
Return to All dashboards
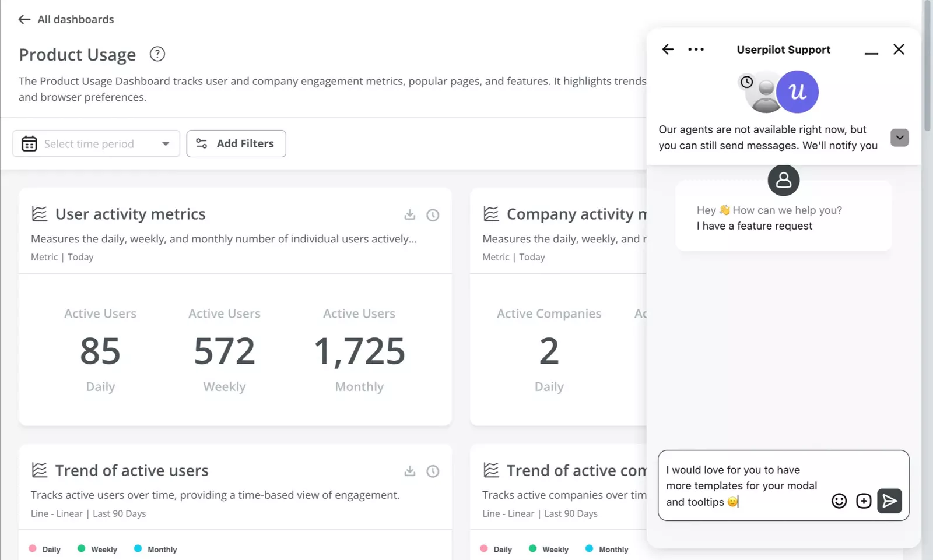[66, 19]
